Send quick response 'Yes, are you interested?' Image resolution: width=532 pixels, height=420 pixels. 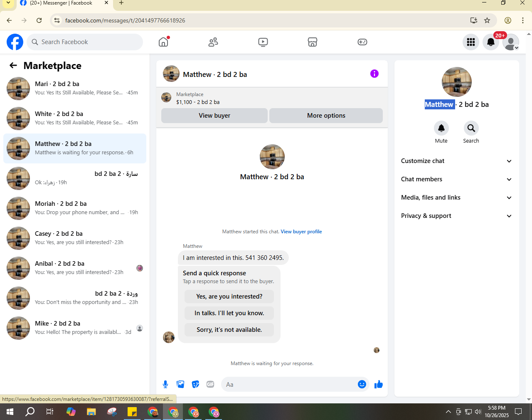pyautogui.click(x=229, y=296)
